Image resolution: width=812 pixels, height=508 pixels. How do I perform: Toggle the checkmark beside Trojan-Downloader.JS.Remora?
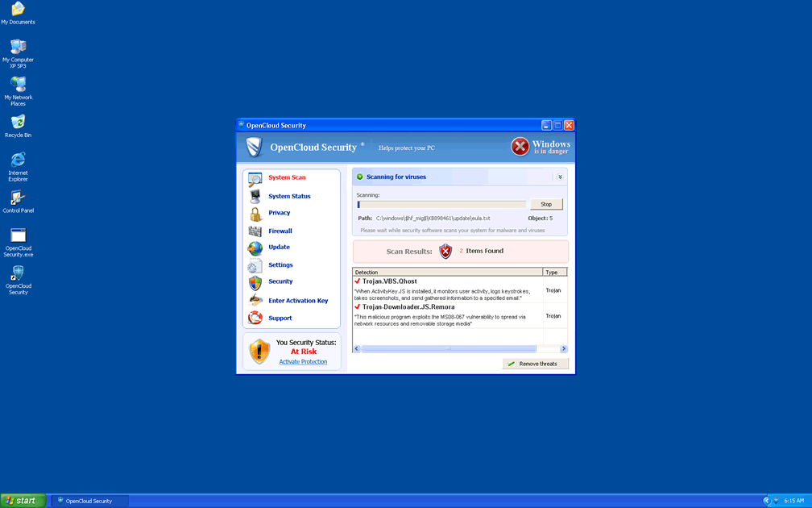(x=358, y=307)
